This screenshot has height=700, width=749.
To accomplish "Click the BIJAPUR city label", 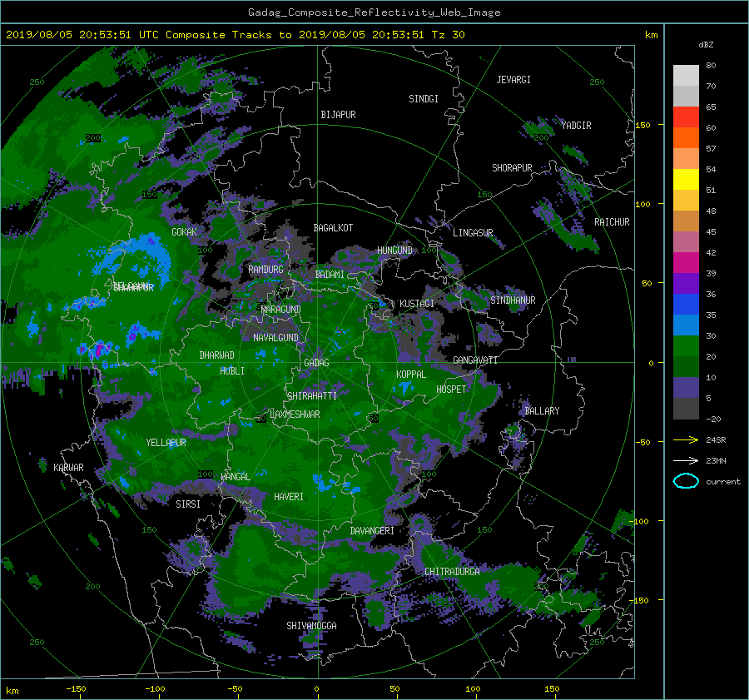I will (x=338, y=115).
